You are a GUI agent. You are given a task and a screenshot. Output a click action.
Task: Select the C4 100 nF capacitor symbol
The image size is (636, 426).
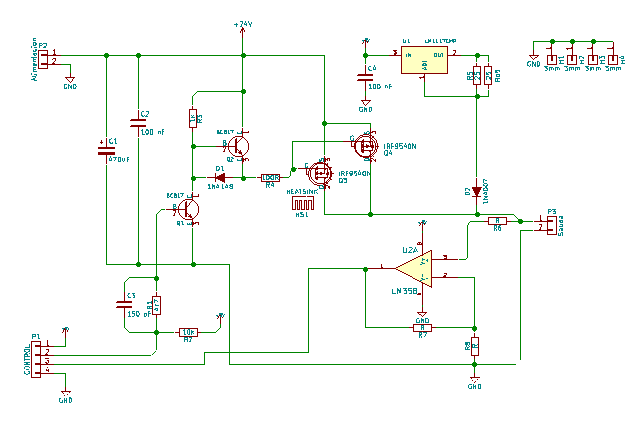pyautogui.click(x=365, y=77)
